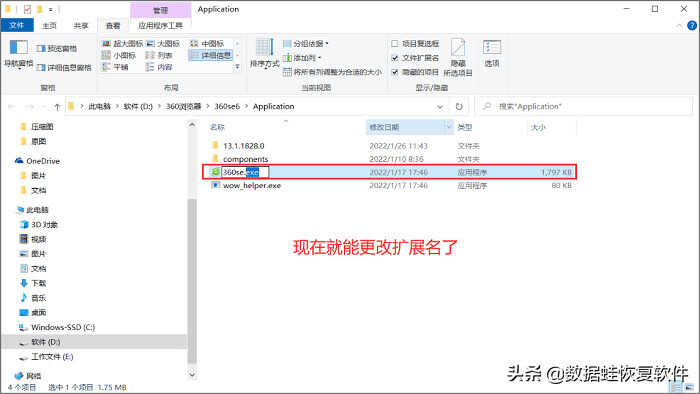Go back with the back arrow
Viewport: 700px width, 394px height.
[x=11, y=106]
